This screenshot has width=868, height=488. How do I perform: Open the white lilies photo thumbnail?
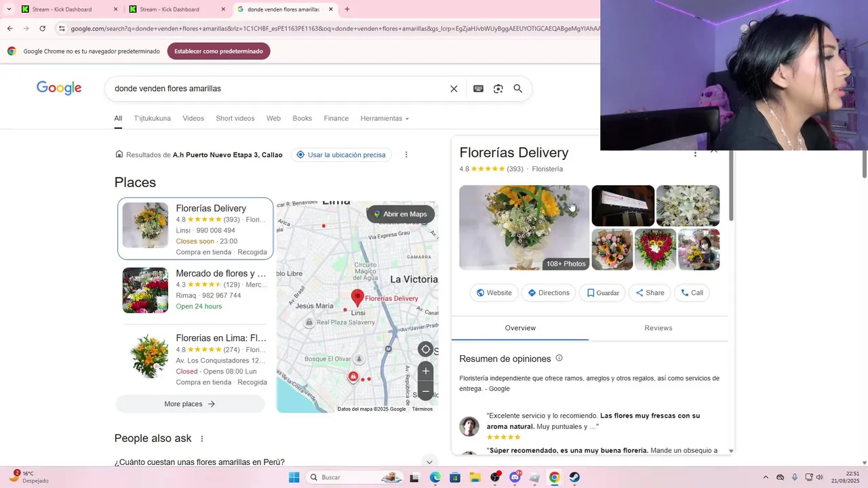click(688, 205)
